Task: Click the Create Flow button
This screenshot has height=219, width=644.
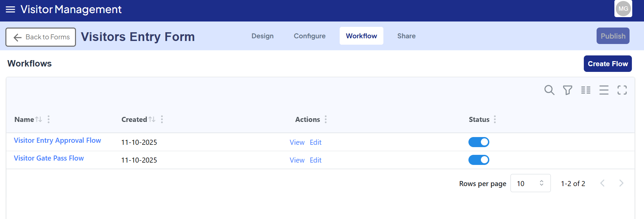Action: (x=607, y=64)
